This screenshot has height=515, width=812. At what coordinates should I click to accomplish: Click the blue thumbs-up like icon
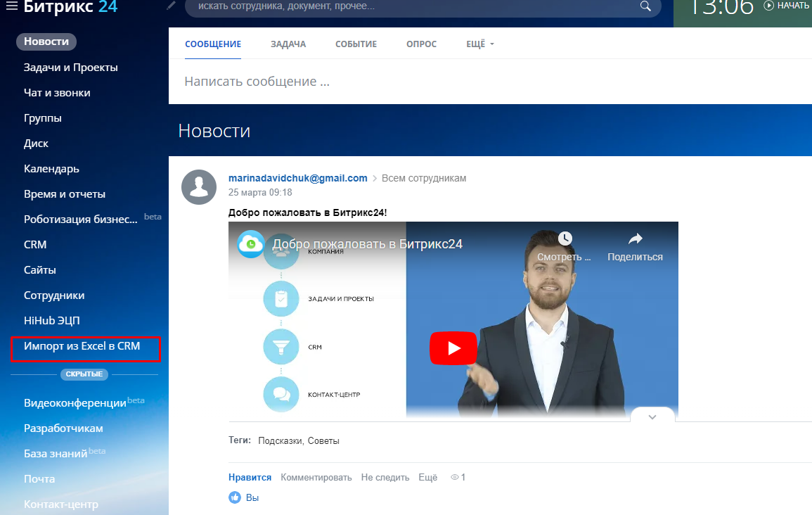(235, 497)
